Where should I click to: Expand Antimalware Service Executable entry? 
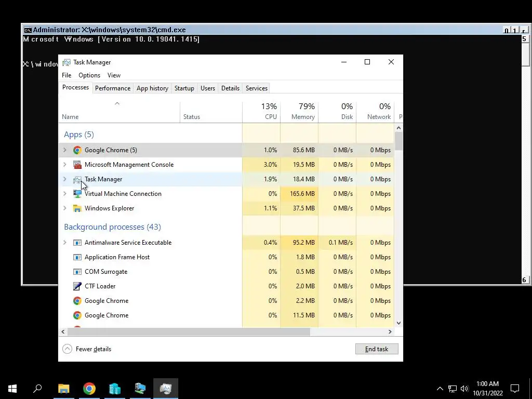[65, 243]
